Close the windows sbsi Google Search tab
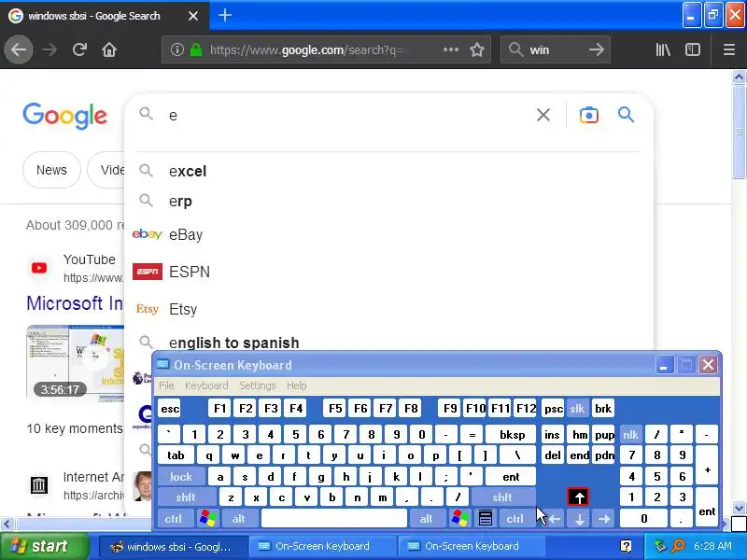The width and height of the screenshot is (747, 560). tap(193, 16)
